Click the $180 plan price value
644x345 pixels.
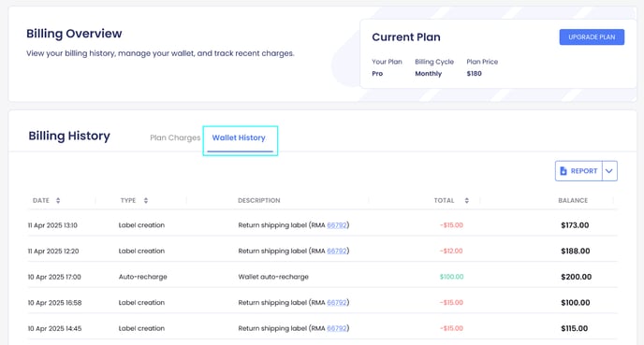[474, 74]
